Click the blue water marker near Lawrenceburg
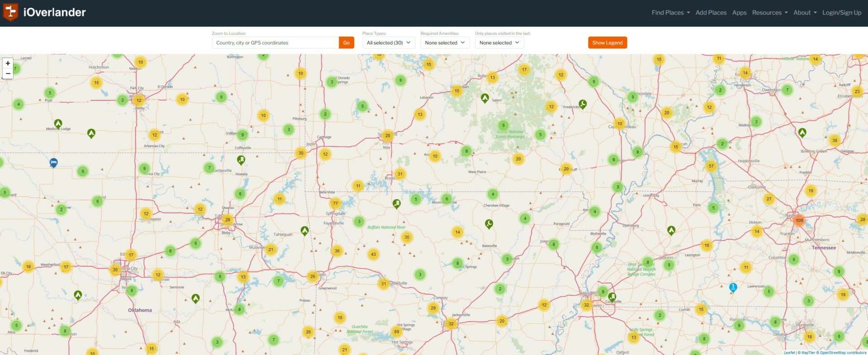The image size is (868, 355). 733,287
